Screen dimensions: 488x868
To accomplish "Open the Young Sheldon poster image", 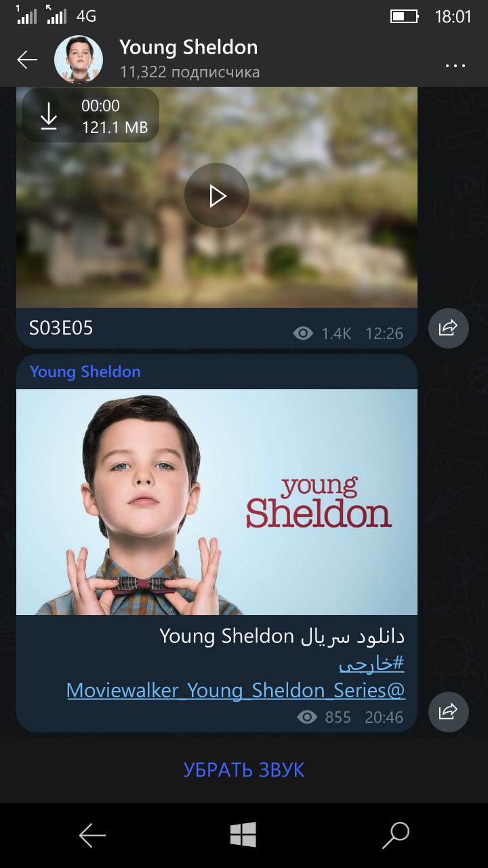I will pos(217,502).
